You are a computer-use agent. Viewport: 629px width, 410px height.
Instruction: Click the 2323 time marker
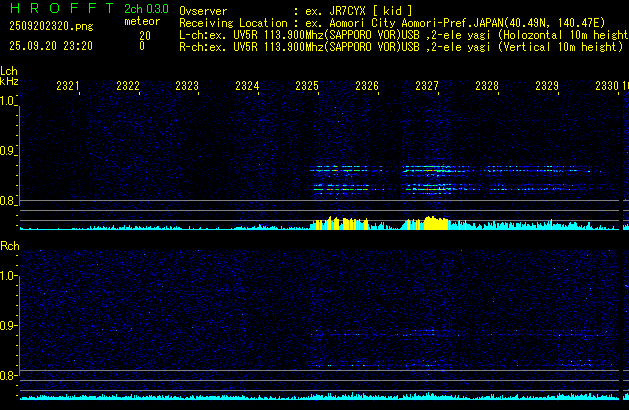tap(187, 87)
